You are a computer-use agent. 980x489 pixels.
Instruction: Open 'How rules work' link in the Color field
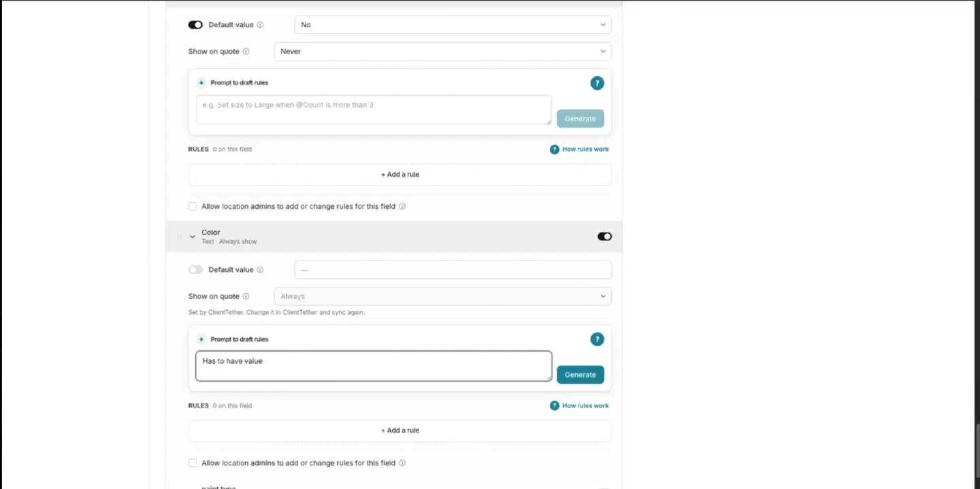(x=579, y=406)
